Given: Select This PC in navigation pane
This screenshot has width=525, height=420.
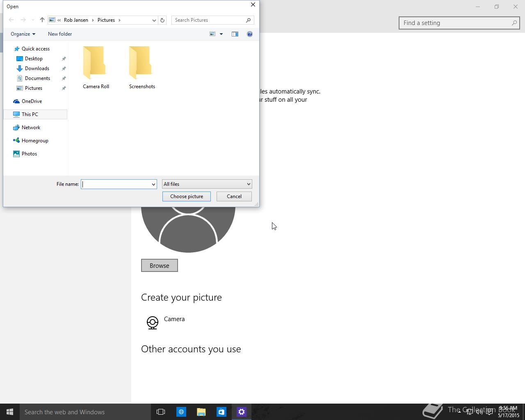Looking at the screenshot, I should click(35, 114).
